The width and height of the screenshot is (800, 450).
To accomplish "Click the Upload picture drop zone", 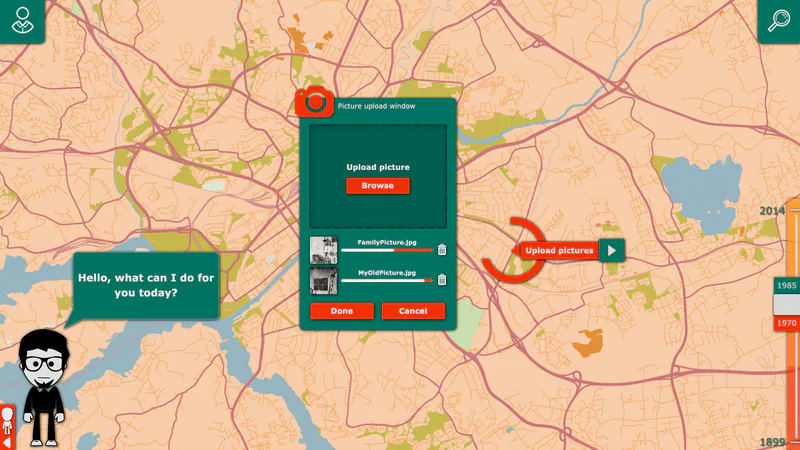I will [x=378, y=177].
